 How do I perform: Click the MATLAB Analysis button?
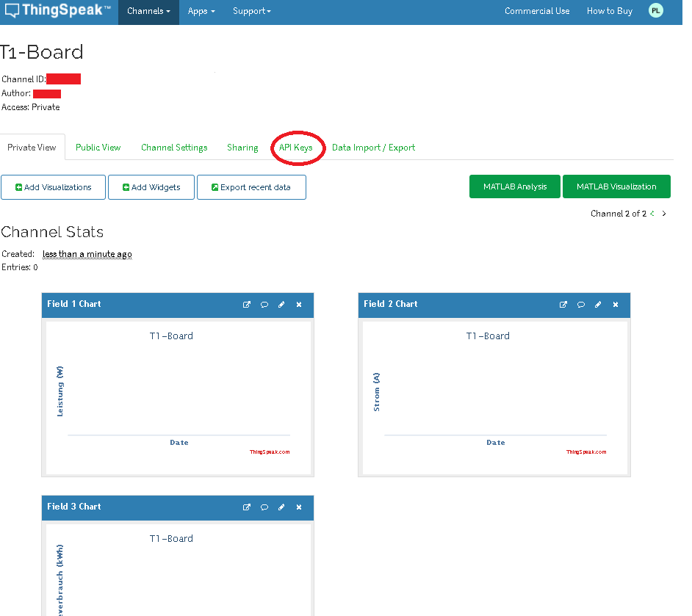pyautogui.click(x=514, y=186)
